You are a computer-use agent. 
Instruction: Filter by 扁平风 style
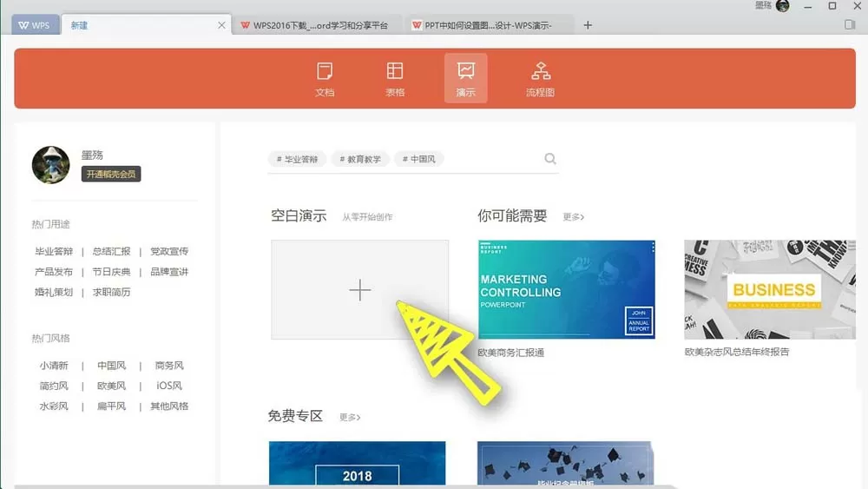tap(111, 406)
